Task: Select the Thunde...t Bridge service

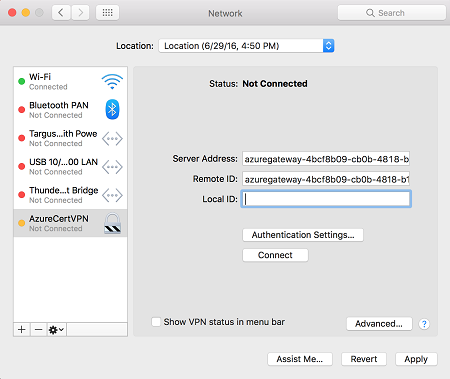Action: [70, 195]
